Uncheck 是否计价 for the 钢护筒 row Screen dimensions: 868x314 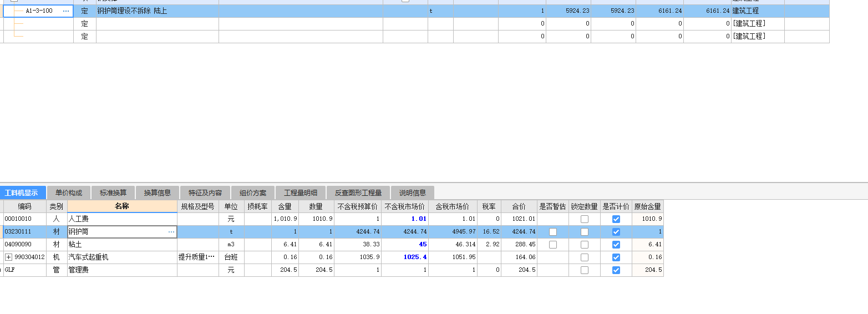click(616, 232)
